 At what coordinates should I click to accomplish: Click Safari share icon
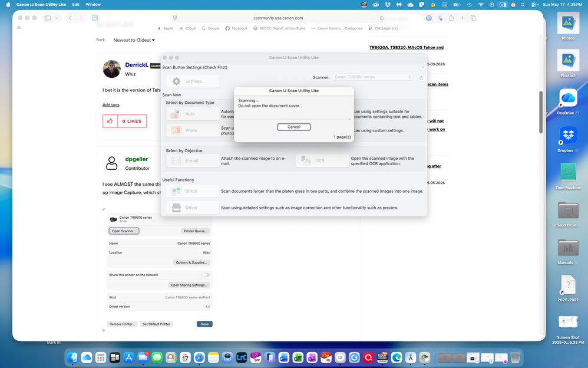(451, 18)
